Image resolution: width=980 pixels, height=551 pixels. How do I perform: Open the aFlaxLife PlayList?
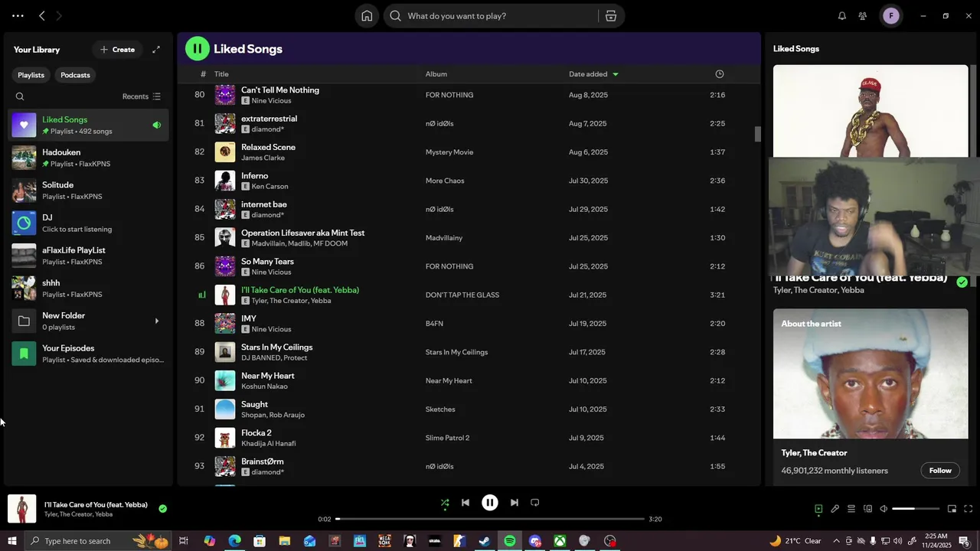click(x=89, y=256)
